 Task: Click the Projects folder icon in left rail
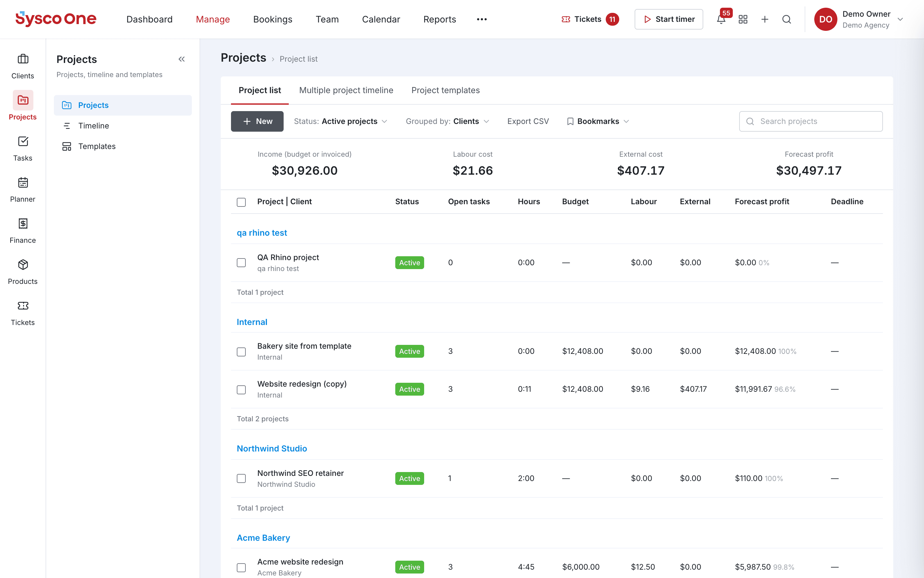tap(23, 100)
